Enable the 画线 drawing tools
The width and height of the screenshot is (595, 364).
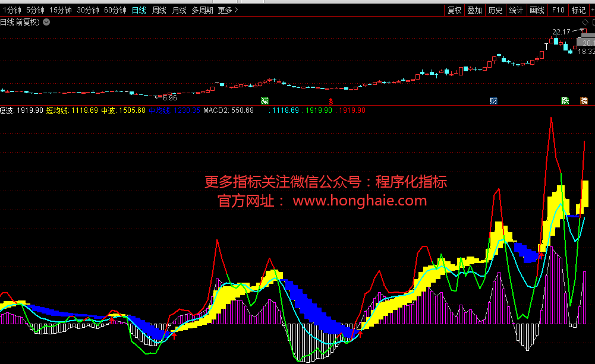[x=537, y=10]
